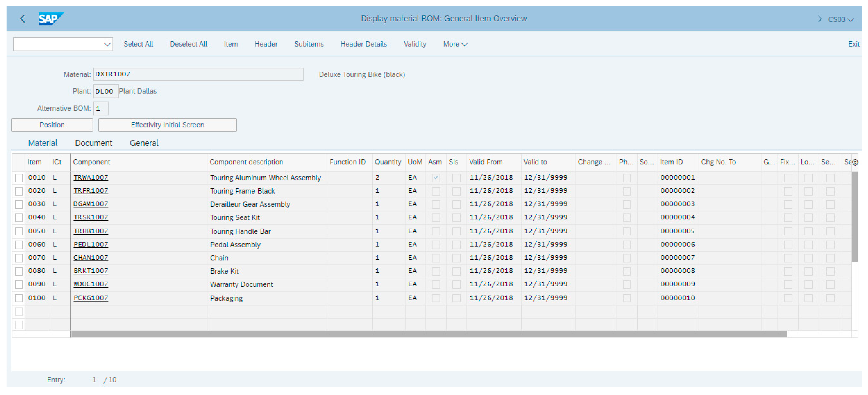
Task: Click the Component description column header
Action: coord(267,162)
